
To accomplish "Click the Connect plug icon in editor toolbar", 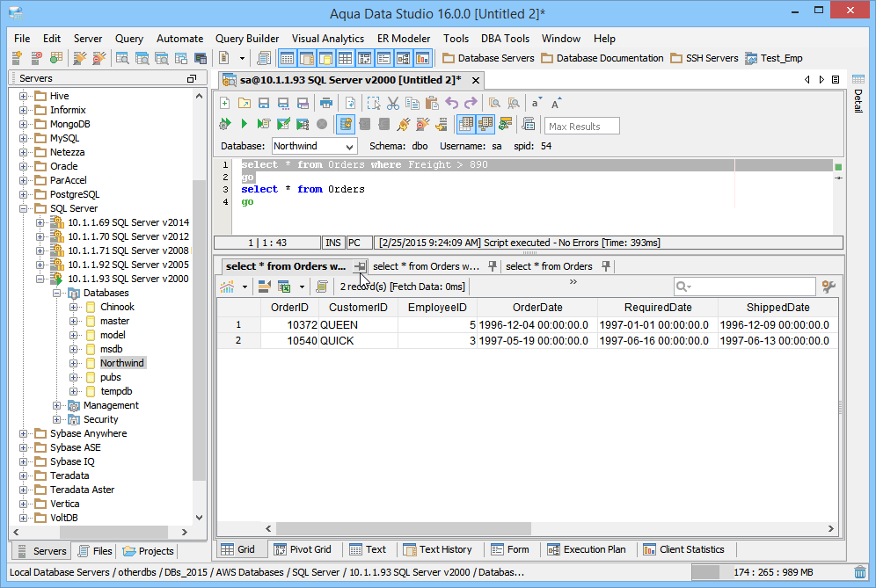I will (x=404, y=124).
